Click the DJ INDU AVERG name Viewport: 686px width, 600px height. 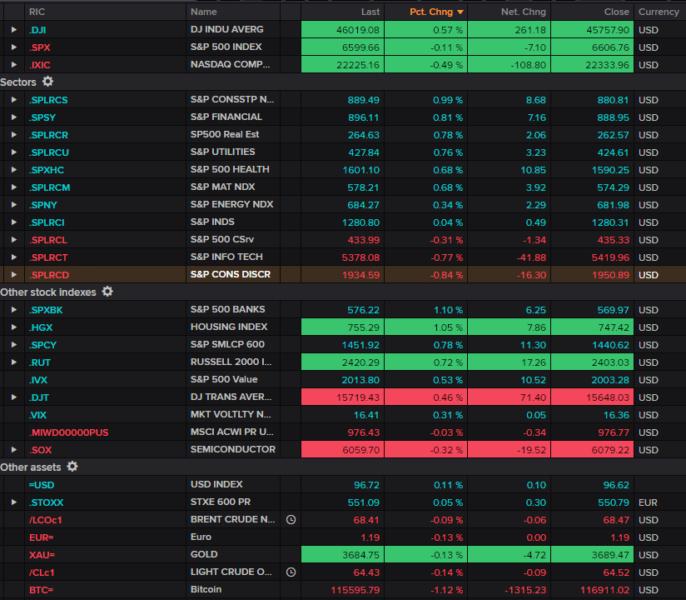(x=227, y=29)
